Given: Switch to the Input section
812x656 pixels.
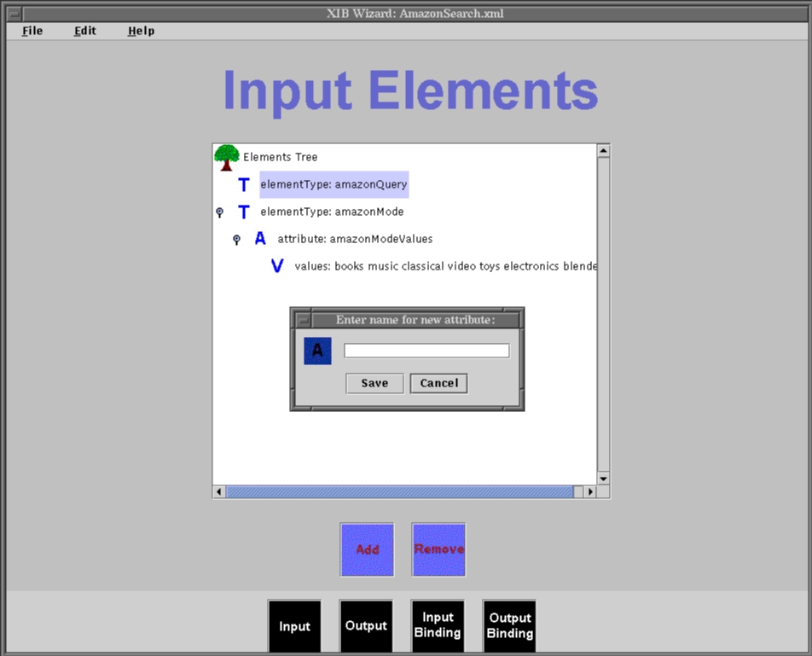Looking at the screenshot, I should (294, 626).
